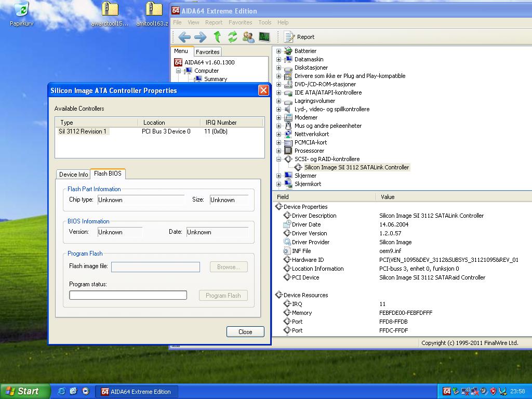532x399 pixels.
Task: Click the Refresh toolbar icon
Action: [x=232, y=37]
